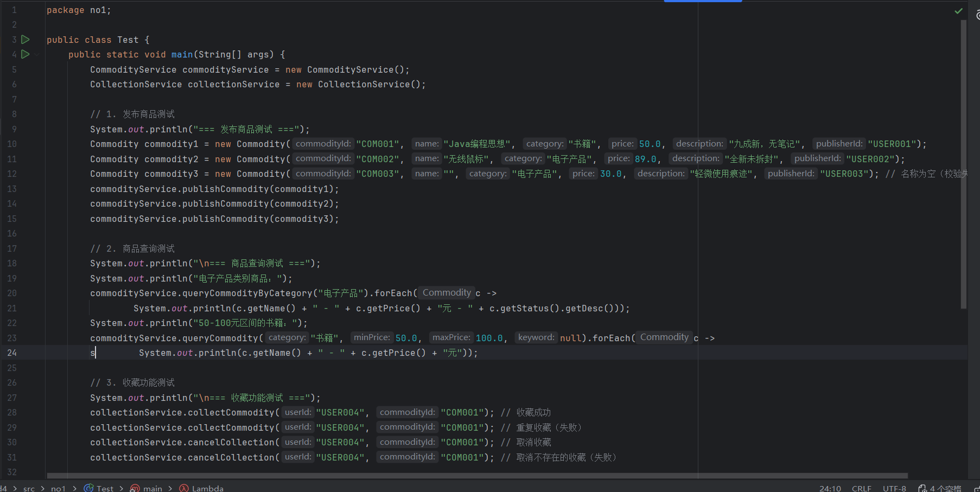Click the "// 取消收藏" comment
The image size is (980, 492).
click(526, 442)
